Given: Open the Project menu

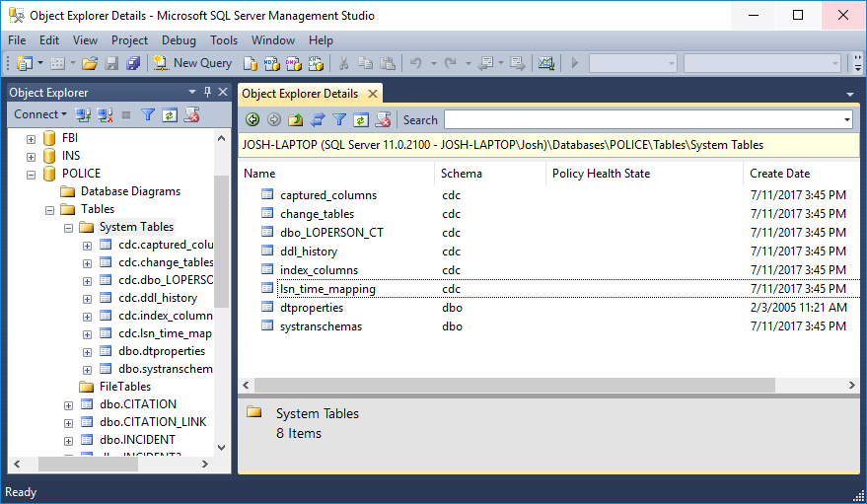Looking at the screenshot, I should click(129, 40).
